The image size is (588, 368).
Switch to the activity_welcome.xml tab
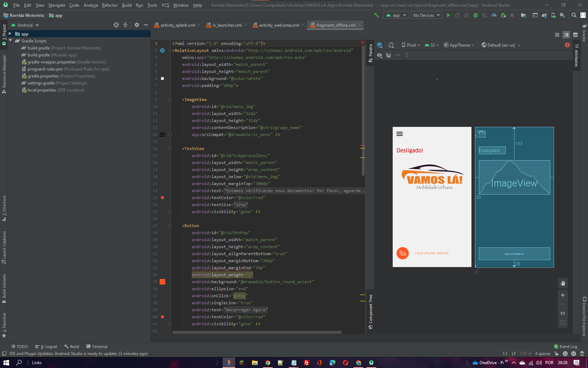pos(279,25)
